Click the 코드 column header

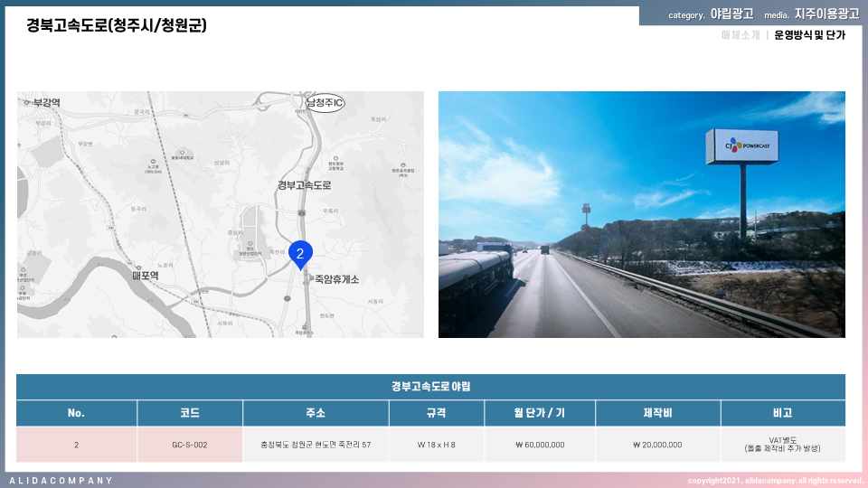(190, 413)
